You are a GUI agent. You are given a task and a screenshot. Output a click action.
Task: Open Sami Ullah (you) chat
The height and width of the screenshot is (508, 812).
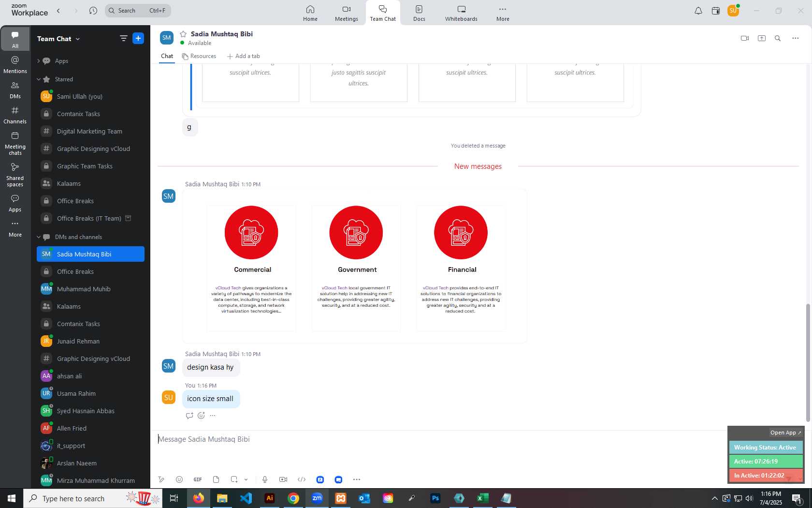[90, 96]
